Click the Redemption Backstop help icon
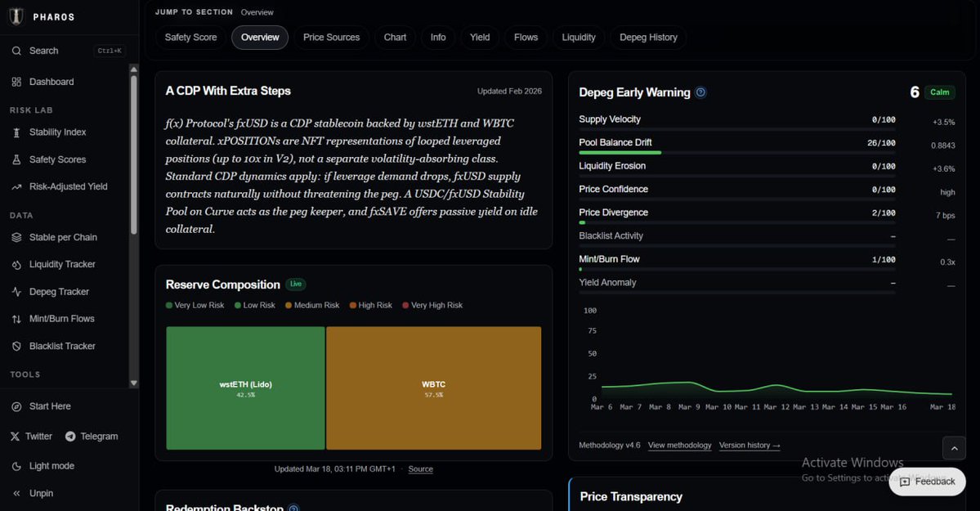 click(x=293, y=508)
